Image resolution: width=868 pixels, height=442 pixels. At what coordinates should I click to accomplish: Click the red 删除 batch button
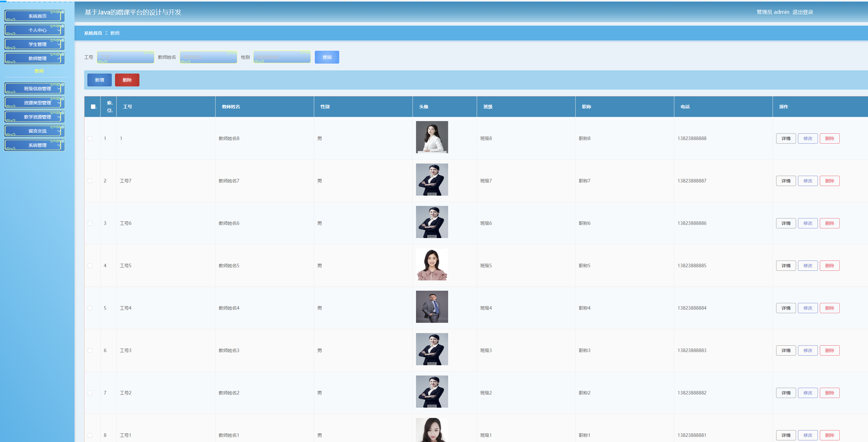[127, 80]
